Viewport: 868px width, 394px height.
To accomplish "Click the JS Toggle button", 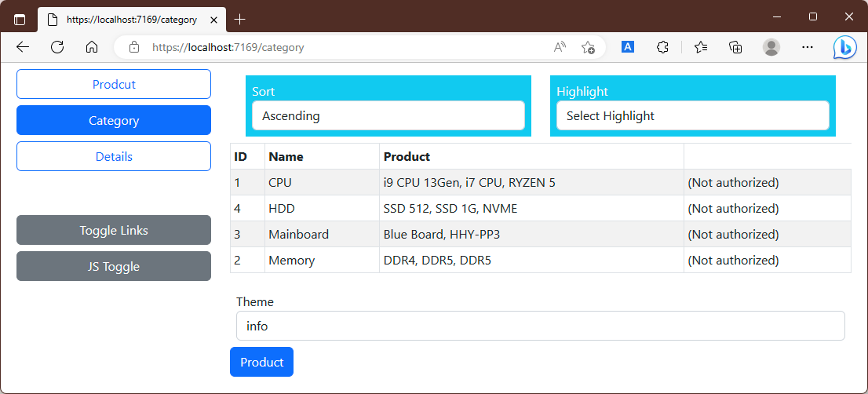I will pos(114,266).
